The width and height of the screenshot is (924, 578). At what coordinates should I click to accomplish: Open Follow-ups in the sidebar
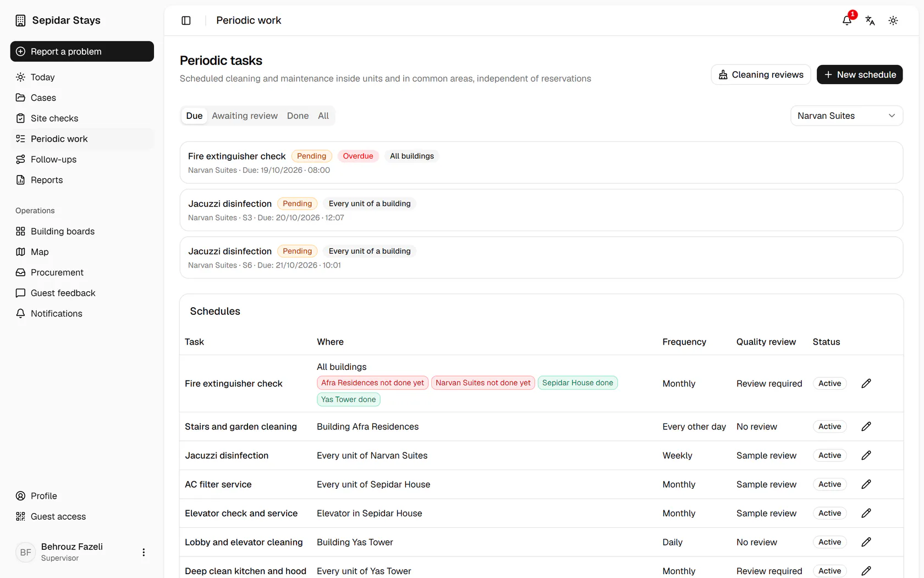coord(82,159)
